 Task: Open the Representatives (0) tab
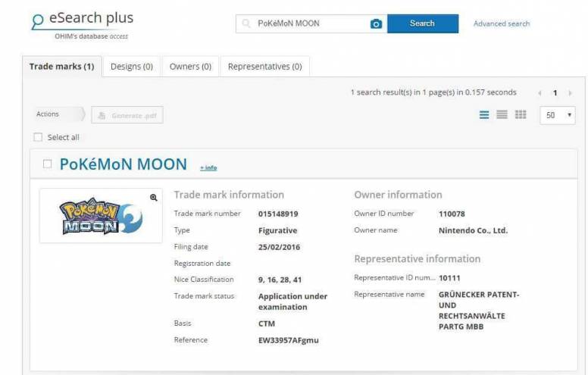pos(264,67)
